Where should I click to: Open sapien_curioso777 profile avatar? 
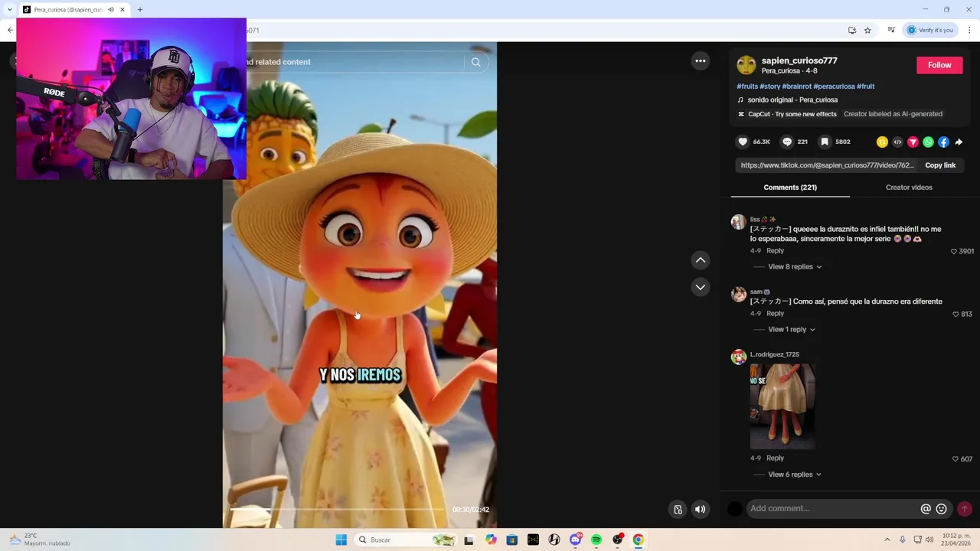pyautogui.click(x=746, y=65)
